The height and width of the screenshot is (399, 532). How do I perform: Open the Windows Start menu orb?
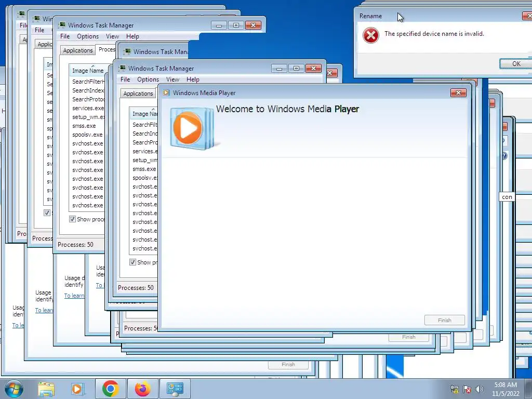click(x=14, y=389)
